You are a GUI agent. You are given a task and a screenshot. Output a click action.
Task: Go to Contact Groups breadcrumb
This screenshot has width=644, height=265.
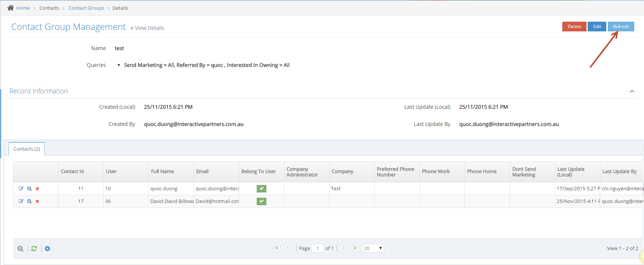[x=86, y=8]
